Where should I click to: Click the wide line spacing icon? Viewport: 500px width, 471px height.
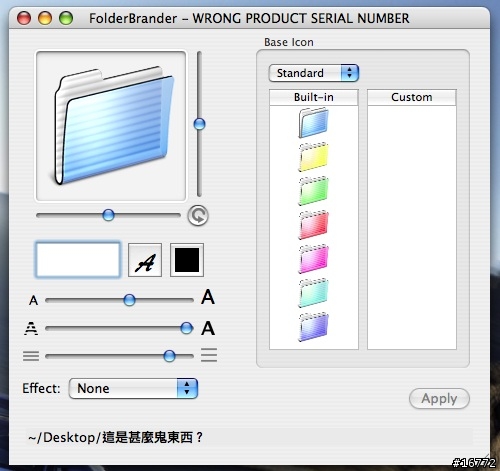(x=209, y=355)
